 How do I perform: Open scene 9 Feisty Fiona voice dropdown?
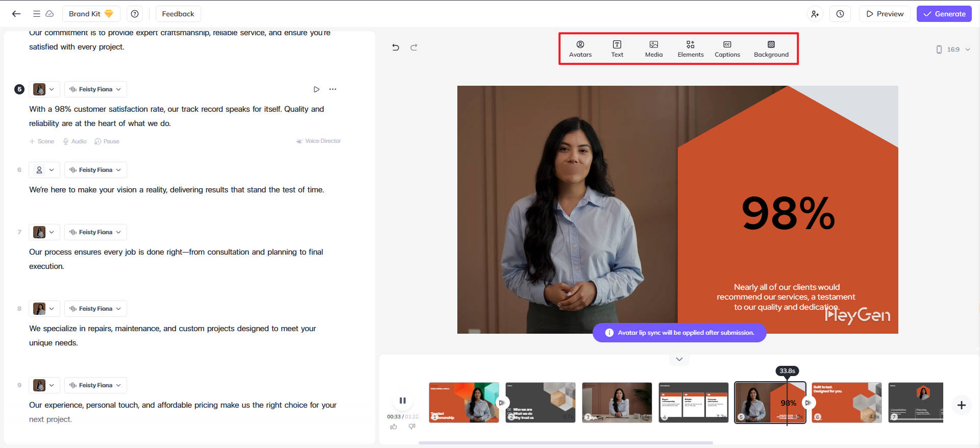pyautogui.click(x=95, y=385)
